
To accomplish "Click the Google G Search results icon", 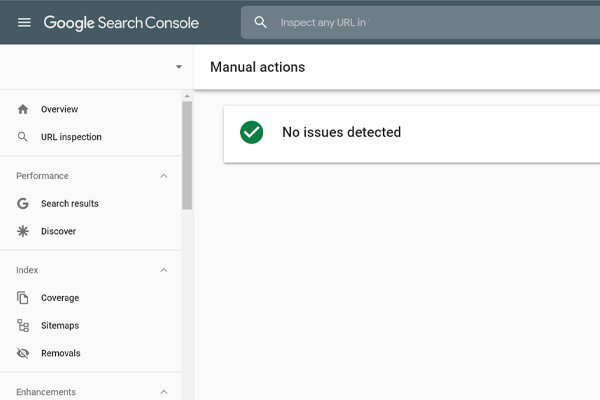I will click(x=23, y=203).
